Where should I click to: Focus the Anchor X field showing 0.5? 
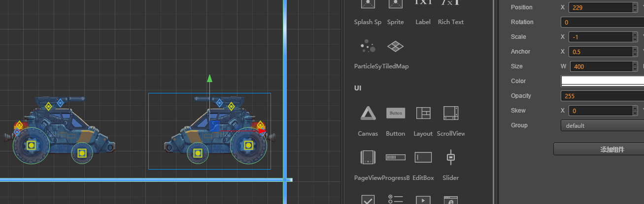click(x=600, y=52)
